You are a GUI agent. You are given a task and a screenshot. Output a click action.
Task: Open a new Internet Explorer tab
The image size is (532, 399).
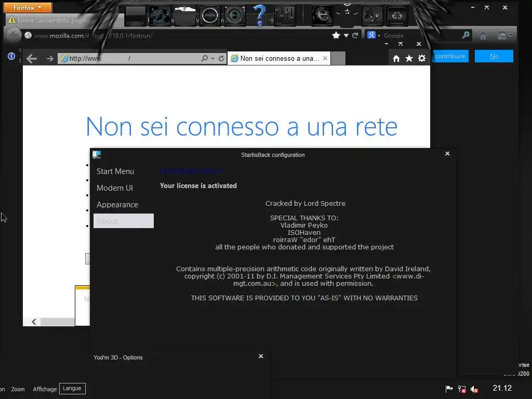(338, 58)
